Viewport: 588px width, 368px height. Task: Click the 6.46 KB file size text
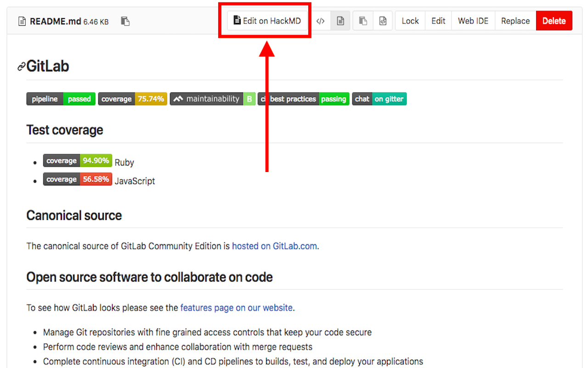(x=96, y=22)
